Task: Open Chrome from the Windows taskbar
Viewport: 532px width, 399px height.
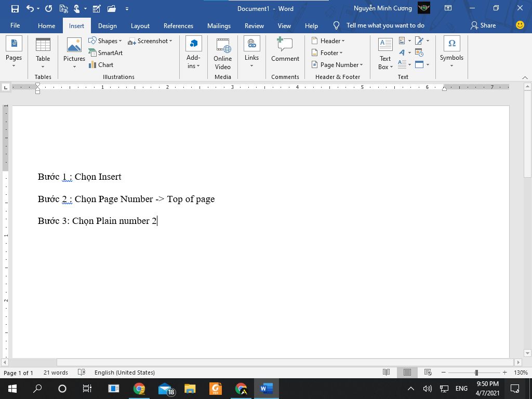Action: [139, 389]
